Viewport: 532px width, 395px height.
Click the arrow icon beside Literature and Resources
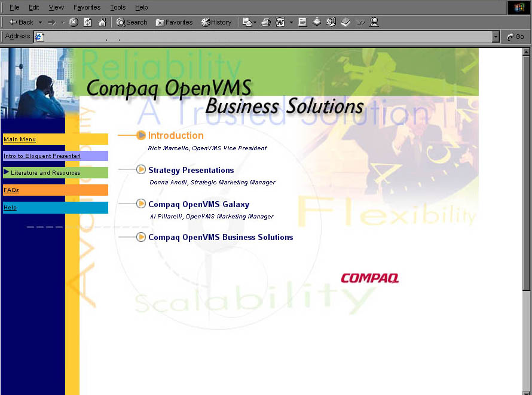(x=6, y=172)
